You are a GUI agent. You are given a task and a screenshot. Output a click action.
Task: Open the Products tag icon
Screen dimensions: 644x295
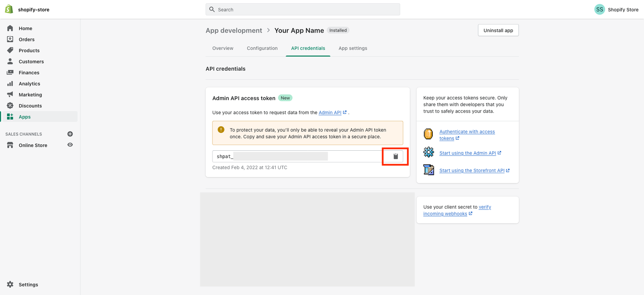coord(10,50)
